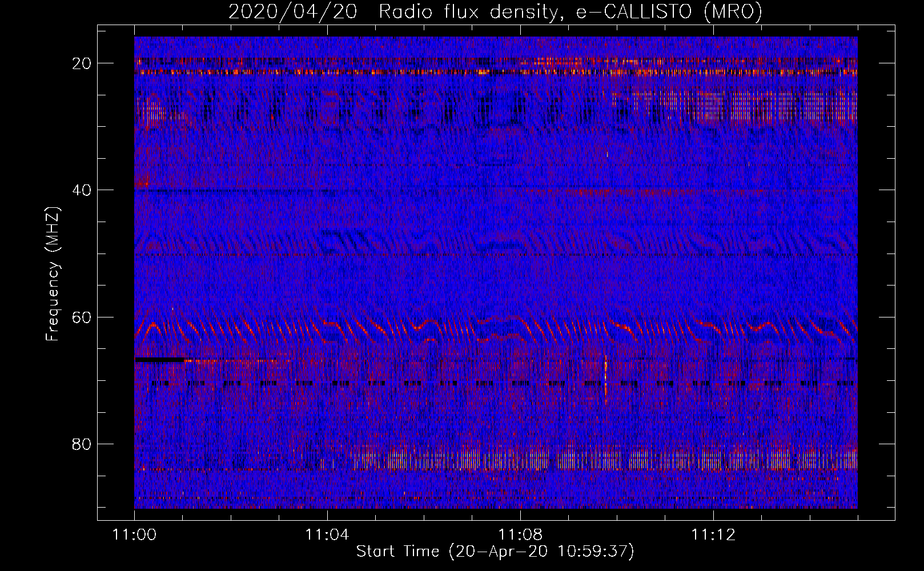Click the 80 MHz frequency label
Image resolution: width=924 pixels, height=571 pixels.
click(x=82, y=444)
